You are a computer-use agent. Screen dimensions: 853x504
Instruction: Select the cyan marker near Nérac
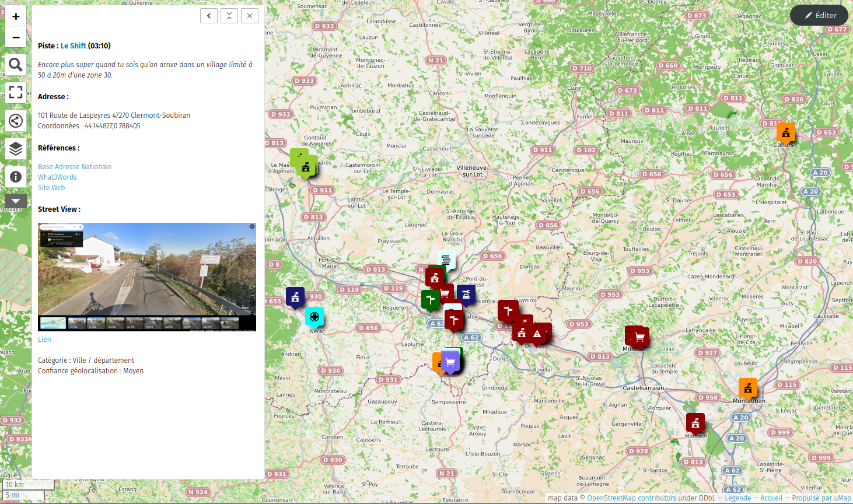coord(314,317)
